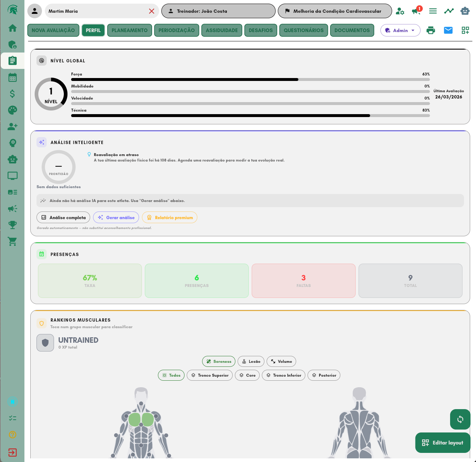Toggle the Volume filter chip
Screen dimensions: 476x462
(281, 361)
